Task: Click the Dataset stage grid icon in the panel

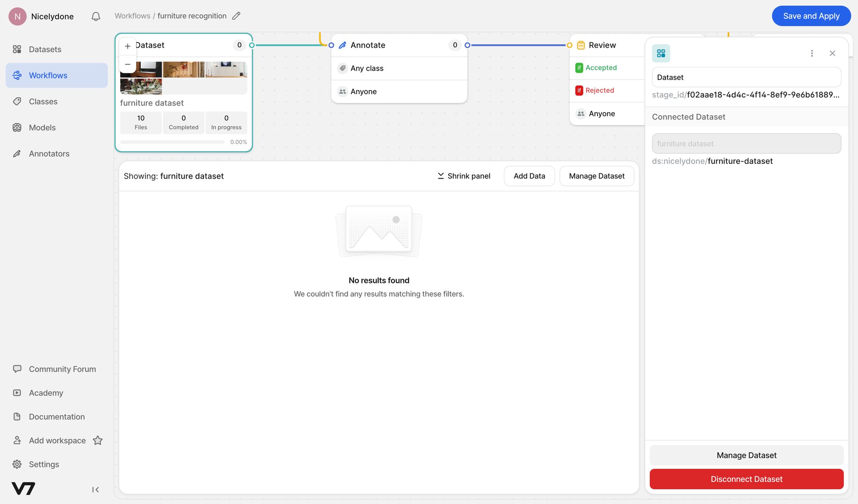Action: (661, 53)
